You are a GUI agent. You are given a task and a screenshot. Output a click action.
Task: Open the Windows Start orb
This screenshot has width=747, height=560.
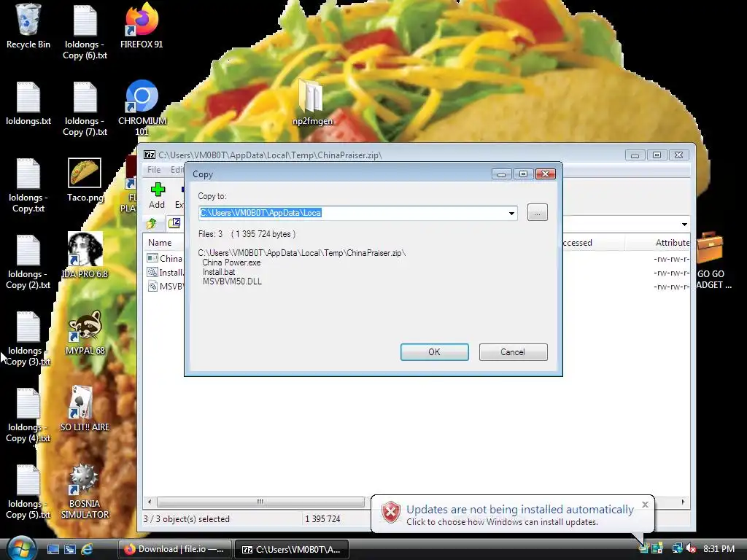20,548
